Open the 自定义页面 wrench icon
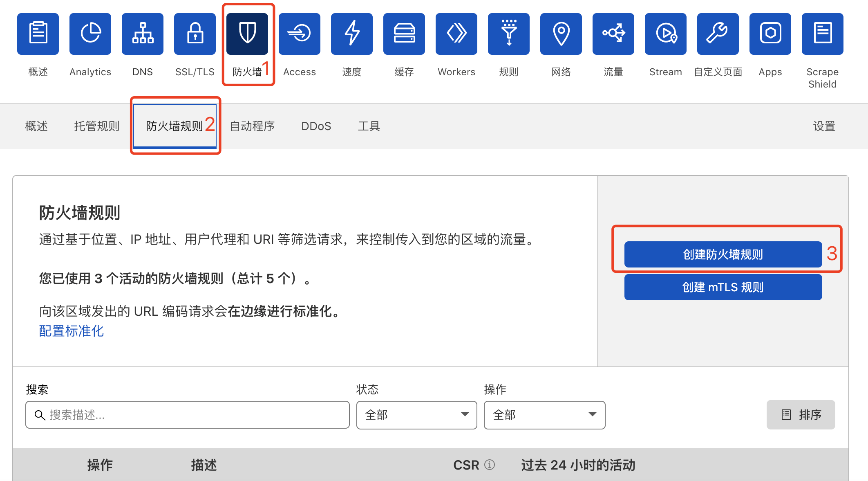 718,34
